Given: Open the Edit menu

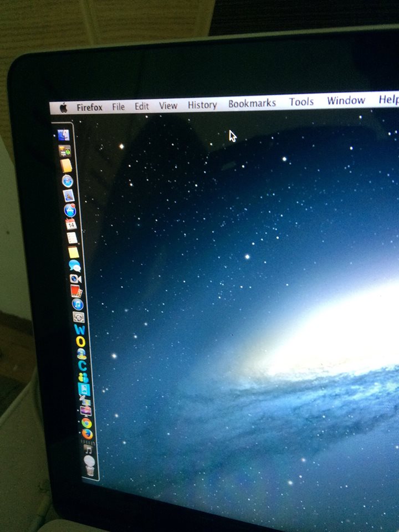Looking at the screenshot, I should (x=142, y=106).
